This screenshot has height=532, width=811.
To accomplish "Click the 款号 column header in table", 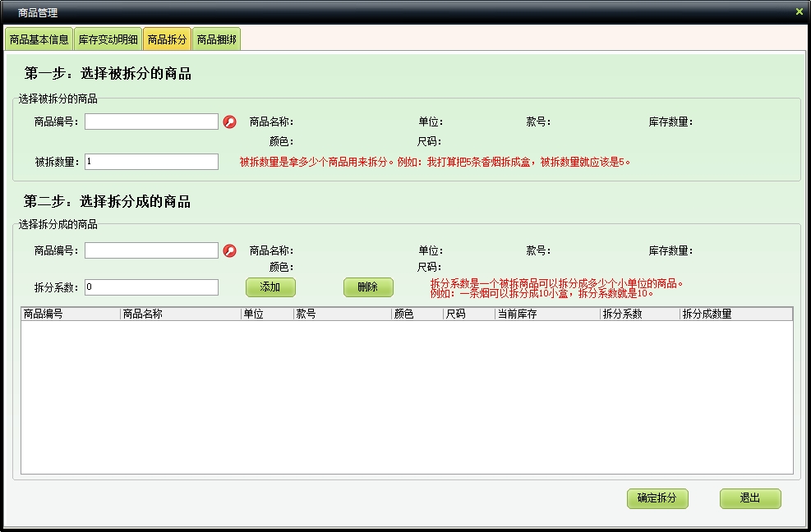I will pyautogui.click(x=342, y=314).
